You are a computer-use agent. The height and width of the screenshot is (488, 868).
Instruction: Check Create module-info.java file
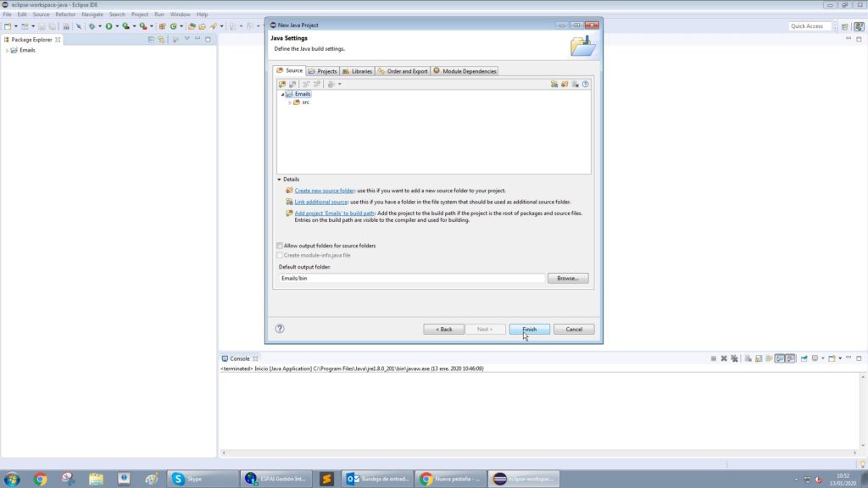pos(279,254)
